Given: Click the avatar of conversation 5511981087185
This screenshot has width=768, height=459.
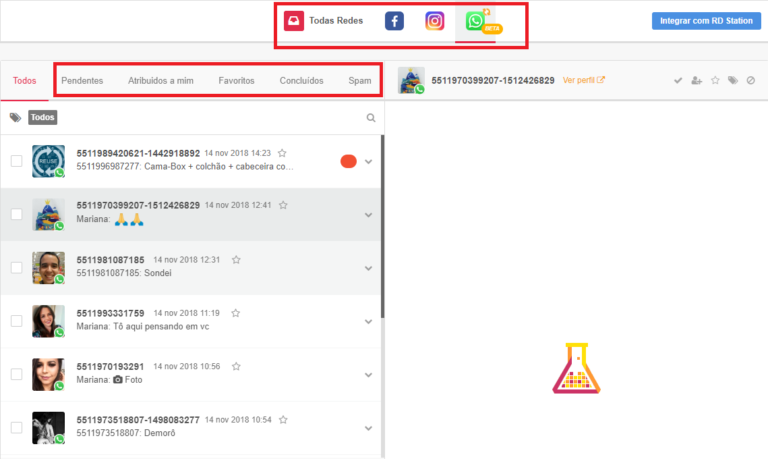Looking at the screenshot, I should point(48,268).
